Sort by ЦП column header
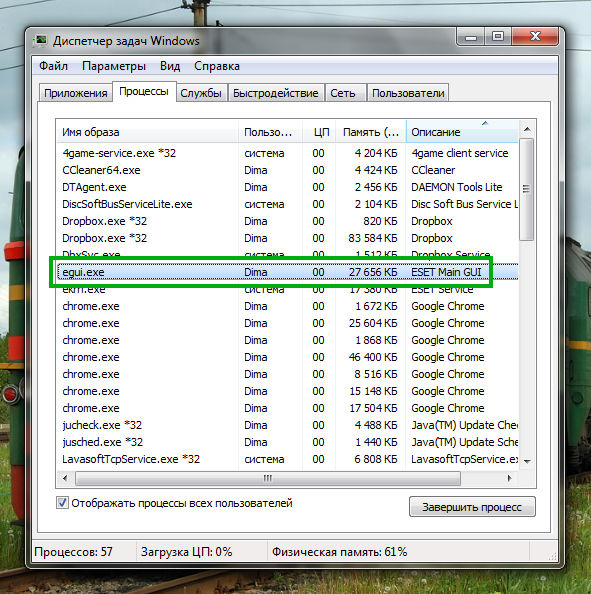This screenshot has width=591, height=594. 319,132
